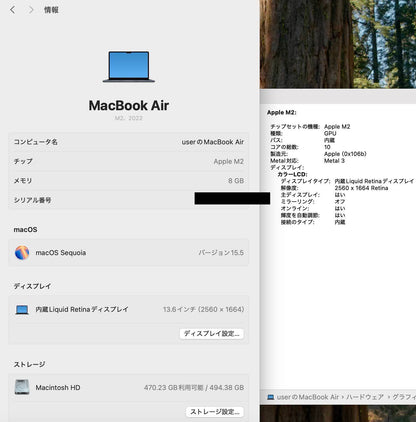Click laptop icon in System Information path bar
The width and height of the screenshot is (416, 422).
[x=271, y=397]
